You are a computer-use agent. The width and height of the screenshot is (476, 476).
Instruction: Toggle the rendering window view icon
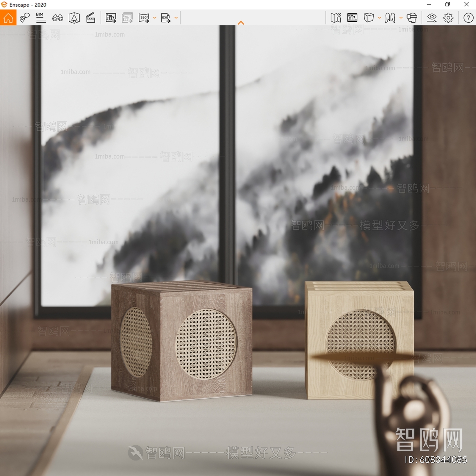(x=352, y=18)
